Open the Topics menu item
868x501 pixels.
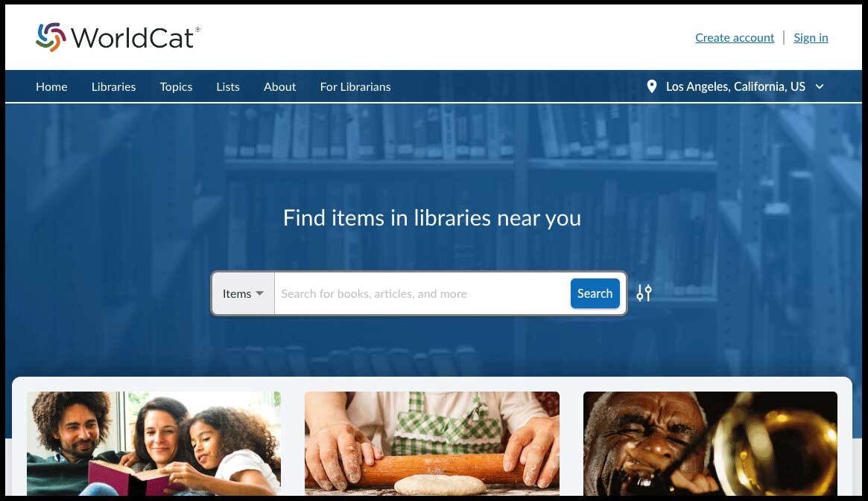pos(176,87)
